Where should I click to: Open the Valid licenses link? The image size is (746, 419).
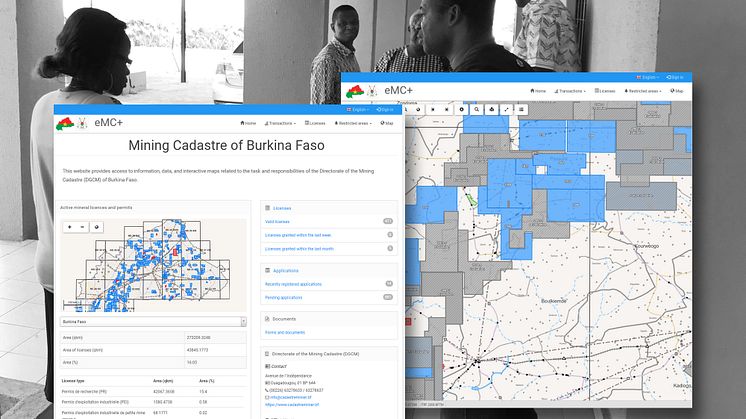pos(277,222)
